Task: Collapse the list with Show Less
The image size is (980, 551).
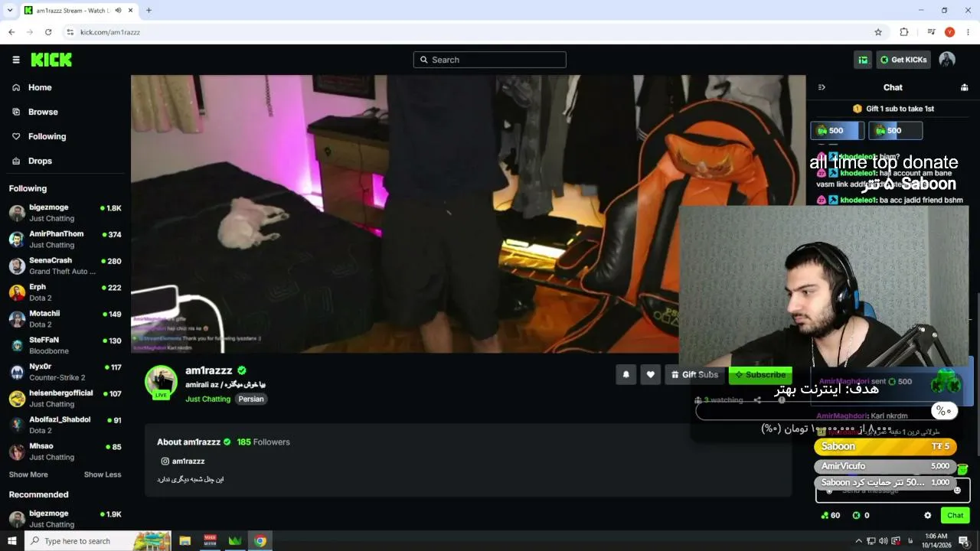Action: click(103, 474)
